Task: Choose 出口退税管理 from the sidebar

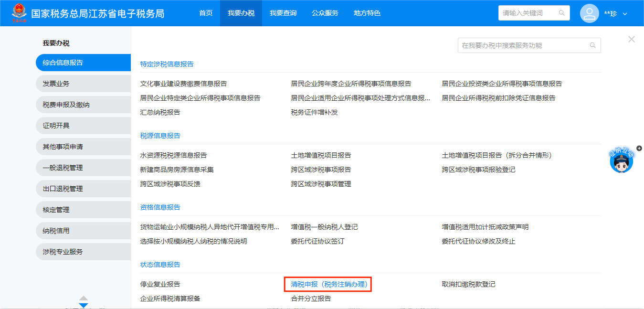Action: 63,189
